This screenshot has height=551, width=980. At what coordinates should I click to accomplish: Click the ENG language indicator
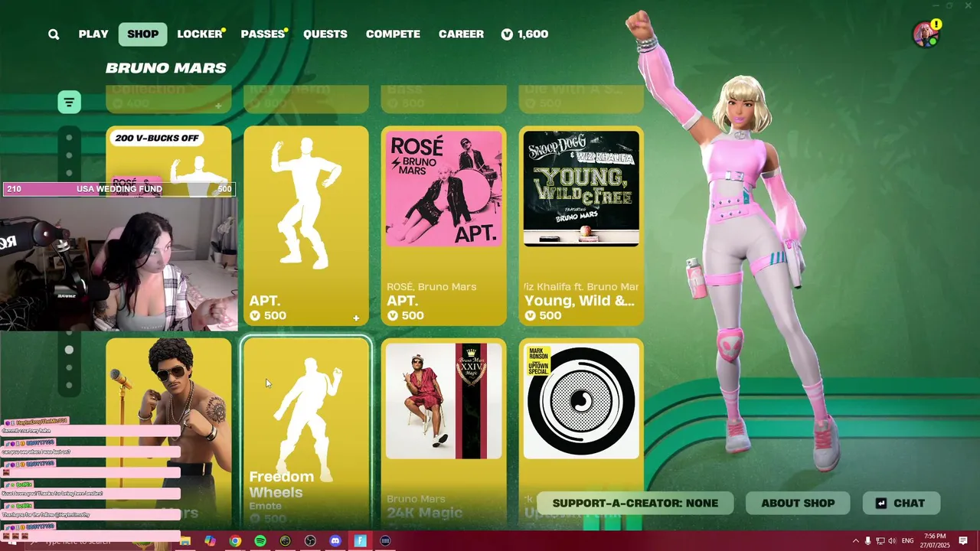tap(909, 541)
